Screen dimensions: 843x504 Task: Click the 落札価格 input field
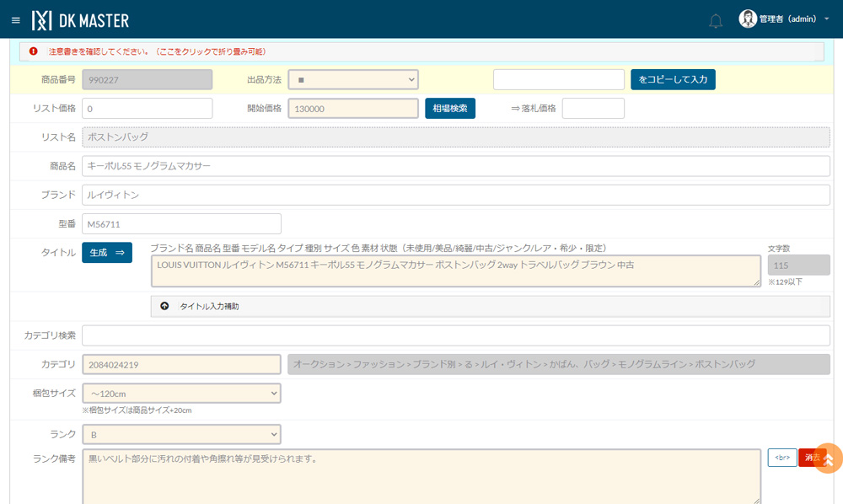[593, 109]
